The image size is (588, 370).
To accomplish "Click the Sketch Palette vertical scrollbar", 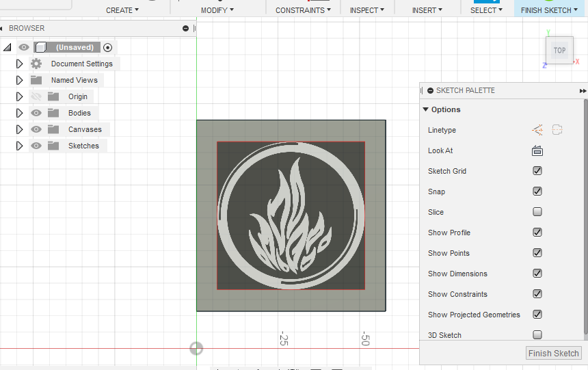I will point(586,217).
